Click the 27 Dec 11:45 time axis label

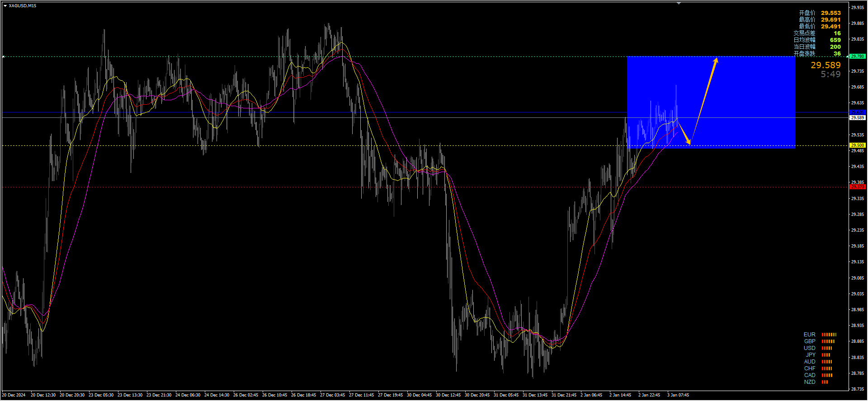pyautogui.click(x=362, y=396)
